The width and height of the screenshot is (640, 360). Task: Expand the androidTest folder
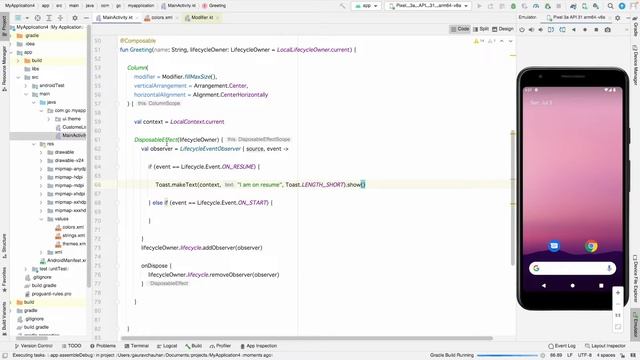(x=26, y=86)
